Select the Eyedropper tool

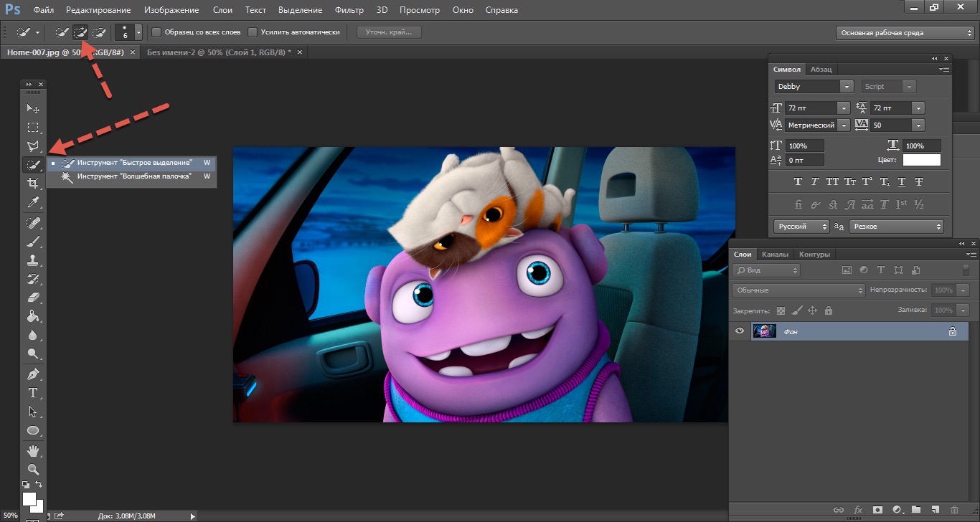[x=33, y=203]
